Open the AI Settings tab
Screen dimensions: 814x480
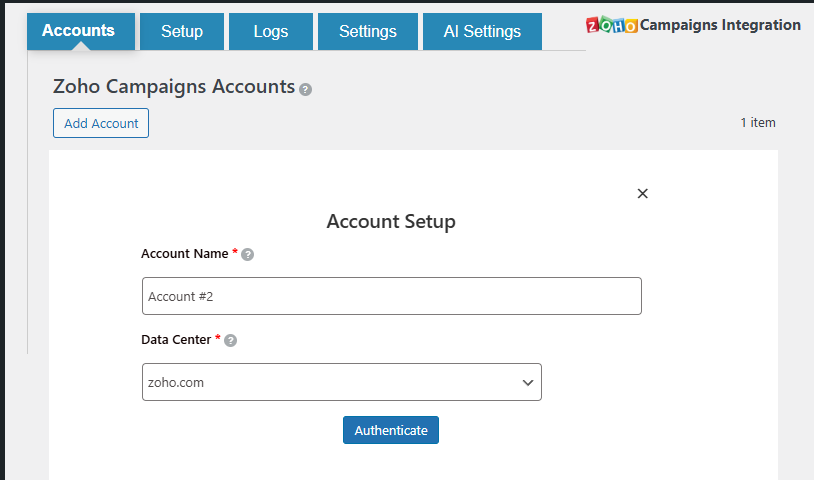482,32
